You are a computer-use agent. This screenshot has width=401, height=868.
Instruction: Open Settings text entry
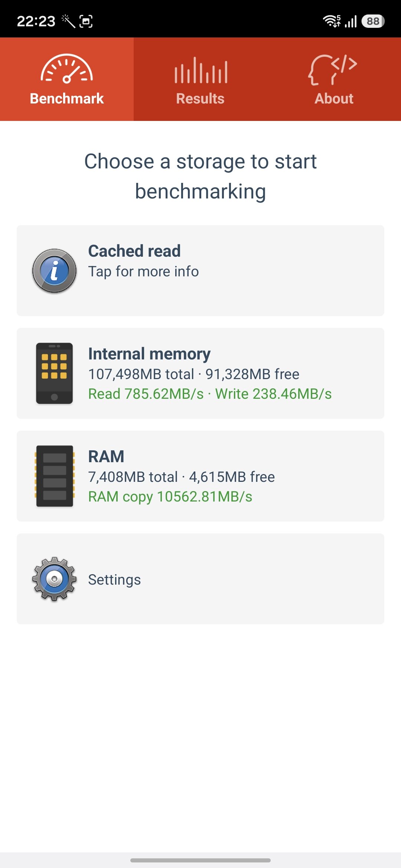pos(114,579)
